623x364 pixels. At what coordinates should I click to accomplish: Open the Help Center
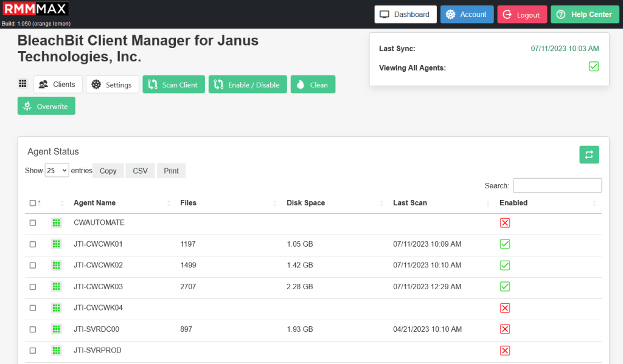tap(585, 15)
